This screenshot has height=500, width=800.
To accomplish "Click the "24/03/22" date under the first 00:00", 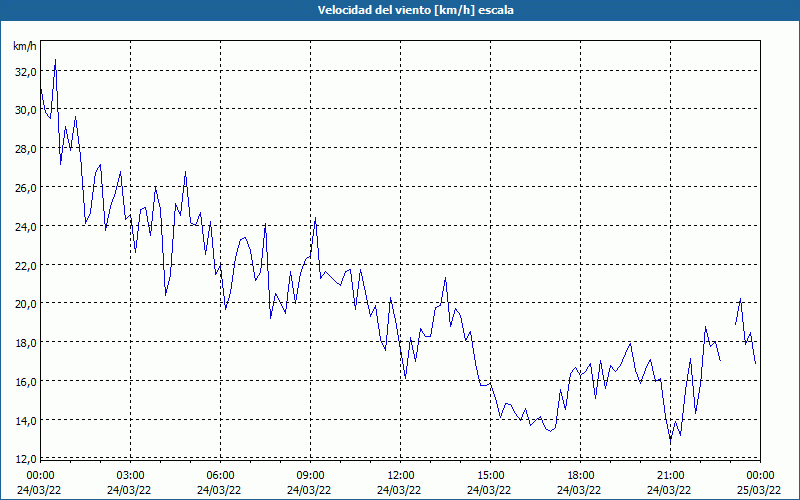I will [x=39, y=490].
